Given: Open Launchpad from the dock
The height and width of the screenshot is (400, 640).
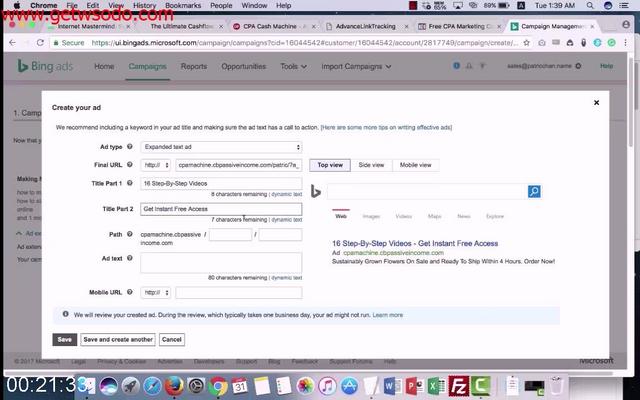Looking at the screenshot, I should point(131,385).
